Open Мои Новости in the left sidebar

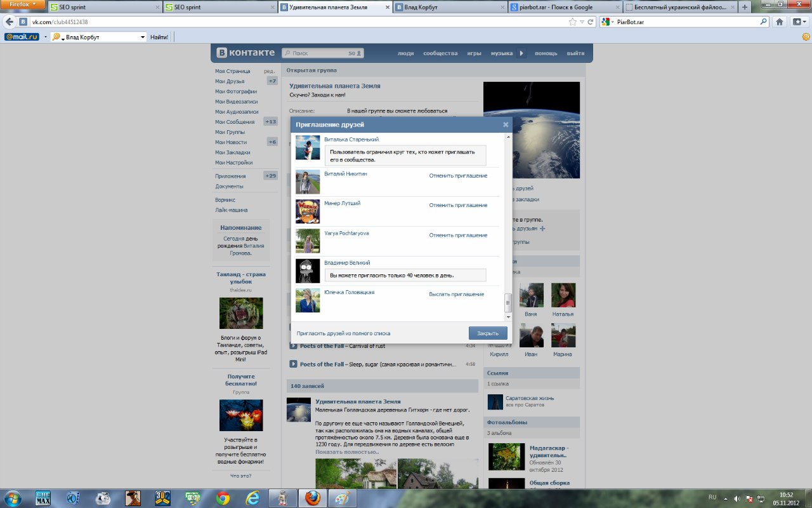click(x=231, y=142)
